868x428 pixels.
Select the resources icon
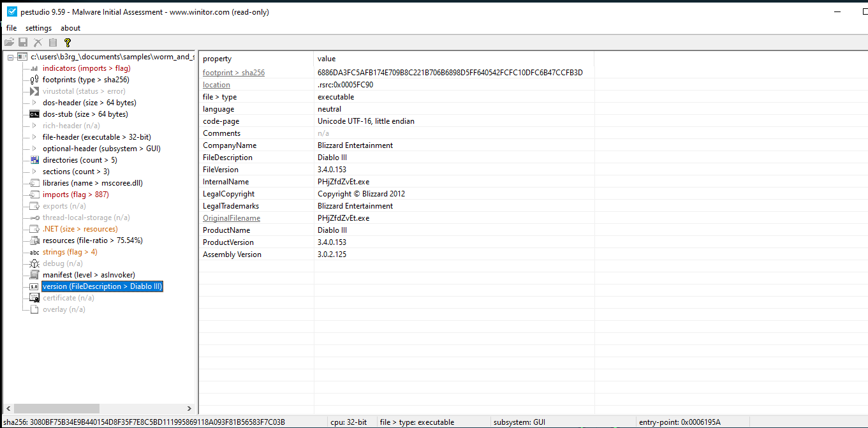34,240
